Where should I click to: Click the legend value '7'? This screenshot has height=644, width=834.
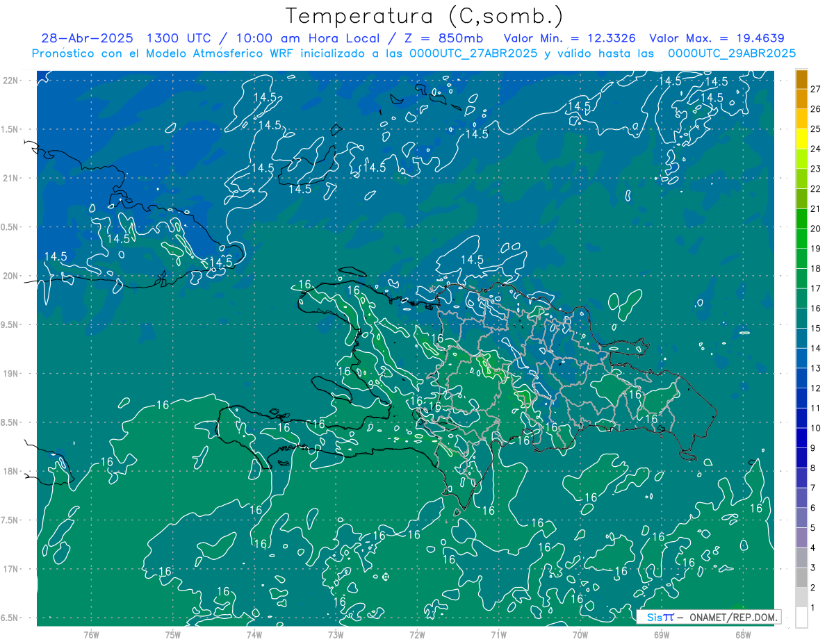pos(813,488)
